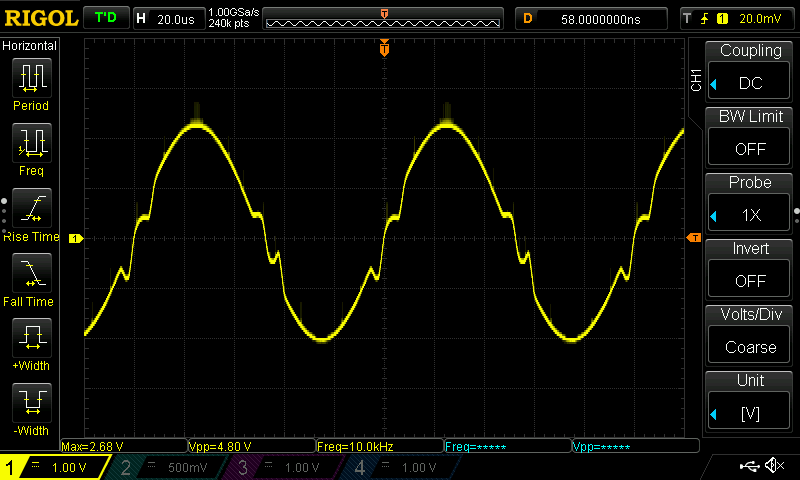Viewport: 800px width, 480px height.
Task: Select the Period measurement icon
Action: tap(31, 78)
